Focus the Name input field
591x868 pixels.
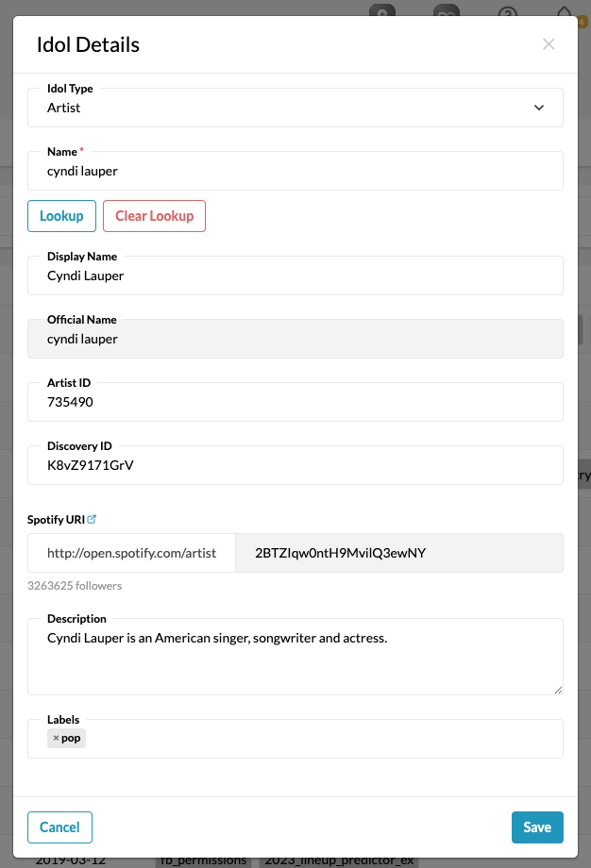pyautogui.click(x=295, y=172)
